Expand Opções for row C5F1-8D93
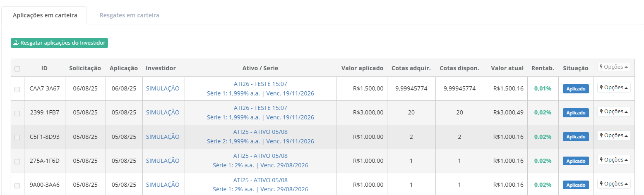The height and width of the screenshot is (195, 644). click(613, 136)
